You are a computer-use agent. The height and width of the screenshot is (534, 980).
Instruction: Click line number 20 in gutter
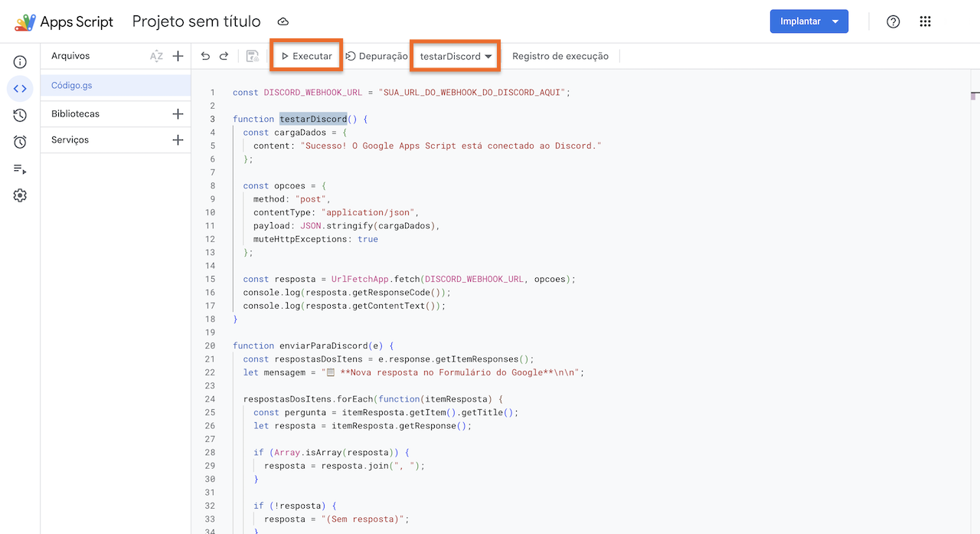coord(211,346)
